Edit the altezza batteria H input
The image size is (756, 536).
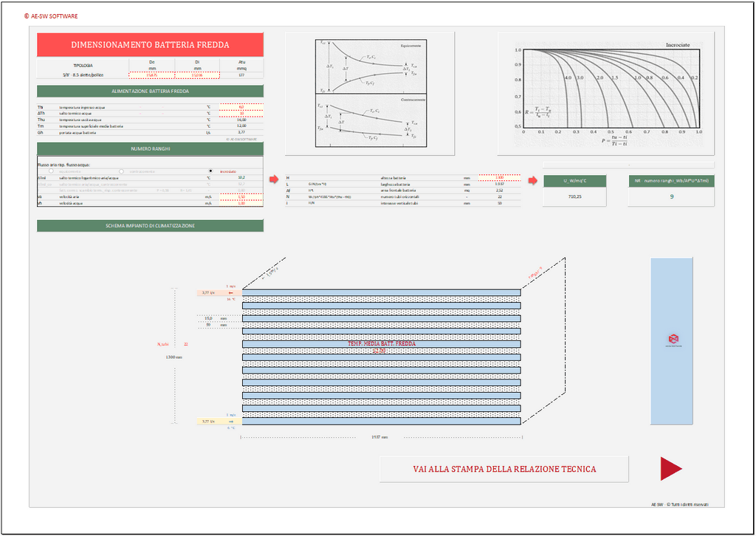[x=499, y=178]
